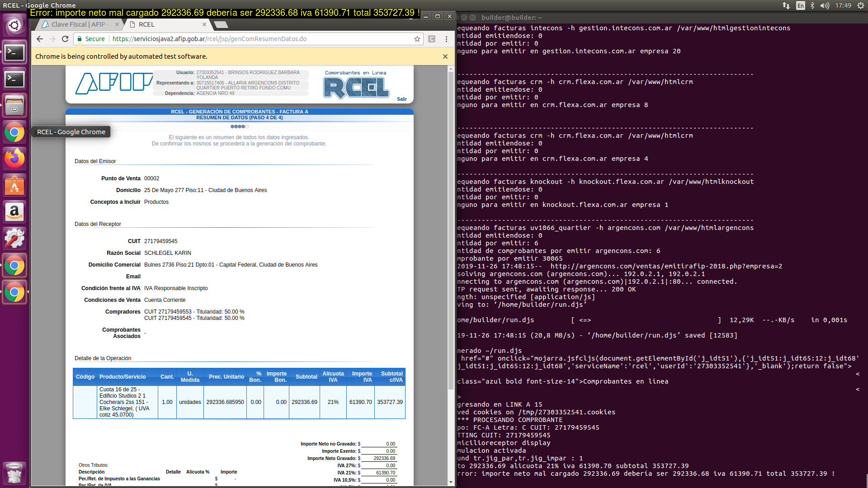Open System Settings tools icon
The image size is (868, 488).
coord(14,239)
